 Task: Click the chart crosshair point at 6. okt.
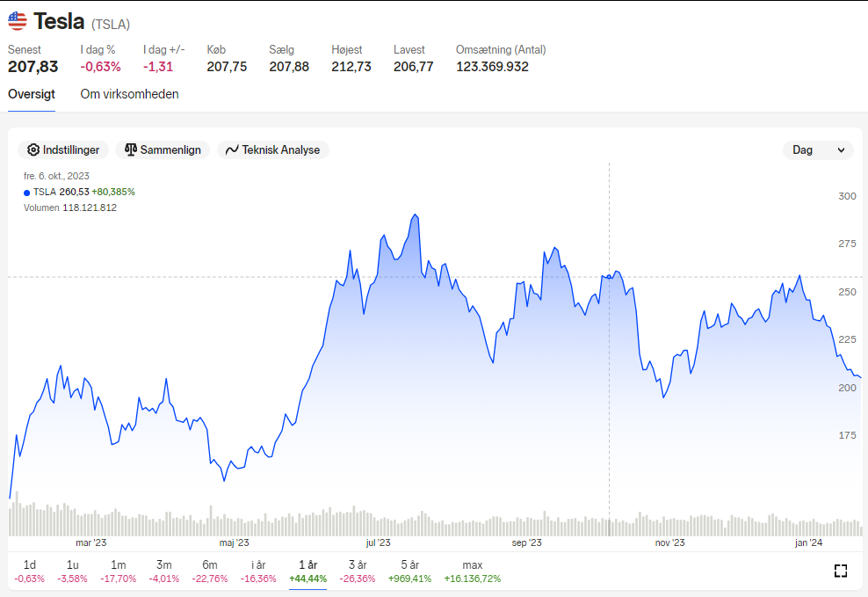(x=610, y=276)
